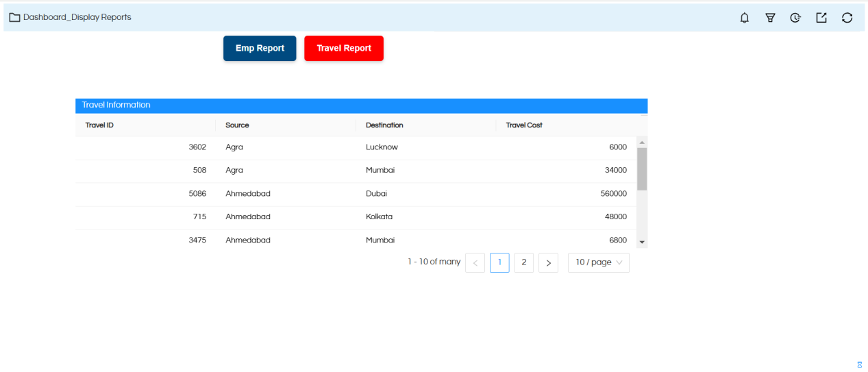Refresh the dashboard with the reload icon
868x372 pixels.
click(847, 18)
